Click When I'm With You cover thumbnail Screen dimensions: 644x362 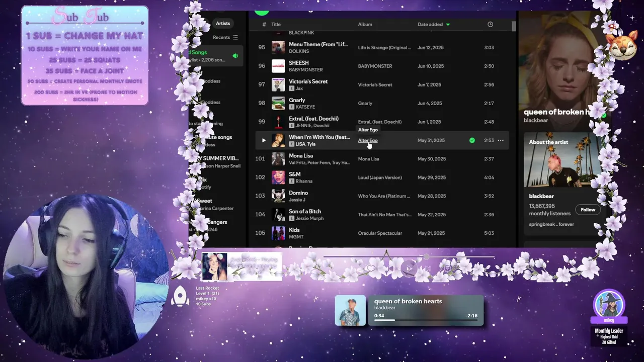click(x=278, y=140)
